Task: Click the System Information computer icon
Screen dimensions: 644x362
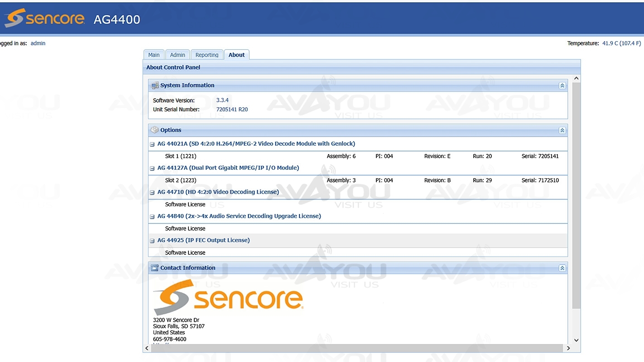Action: (x=155, y=85)
